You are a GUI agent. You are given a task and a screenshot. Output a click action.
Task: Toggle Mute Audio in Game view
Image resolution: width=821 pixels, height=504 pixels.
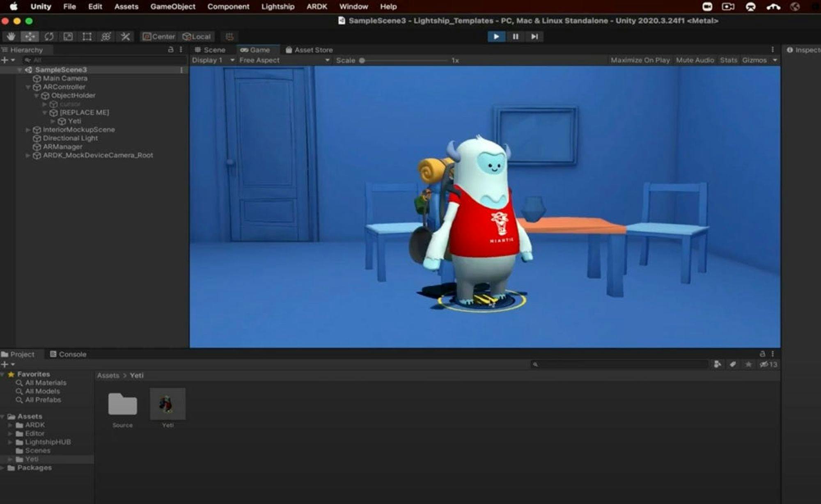695,60
